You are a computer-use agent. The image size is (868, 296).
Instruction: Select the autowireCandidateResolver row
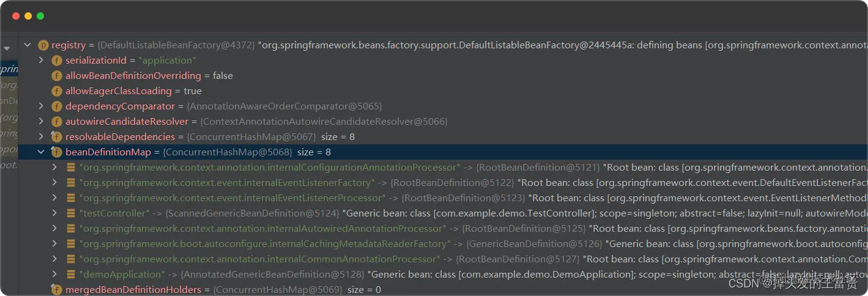[443, 122]
